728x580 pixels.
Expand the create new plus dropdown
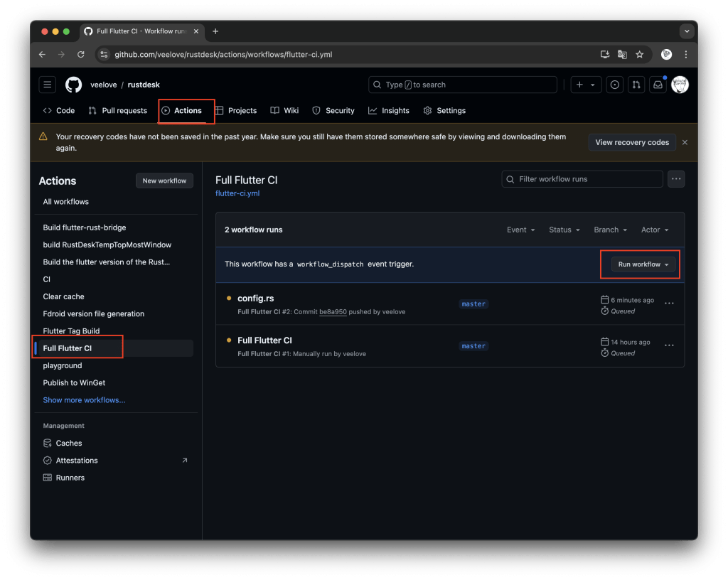tap(586, 85)
